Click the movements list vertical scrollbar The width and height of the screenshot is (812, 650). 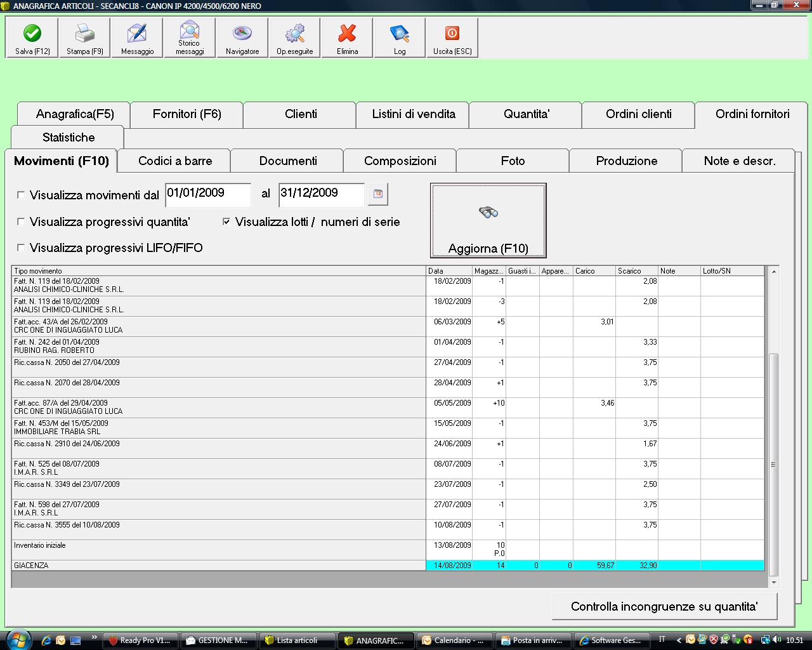point(773,463)
